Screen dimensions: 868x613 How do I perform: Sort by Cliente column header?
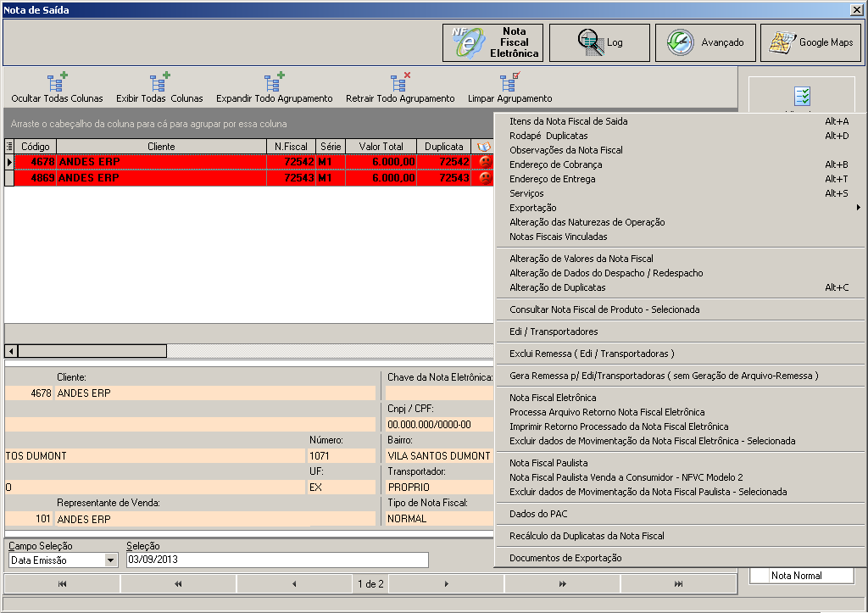click(x=161, y=147)
